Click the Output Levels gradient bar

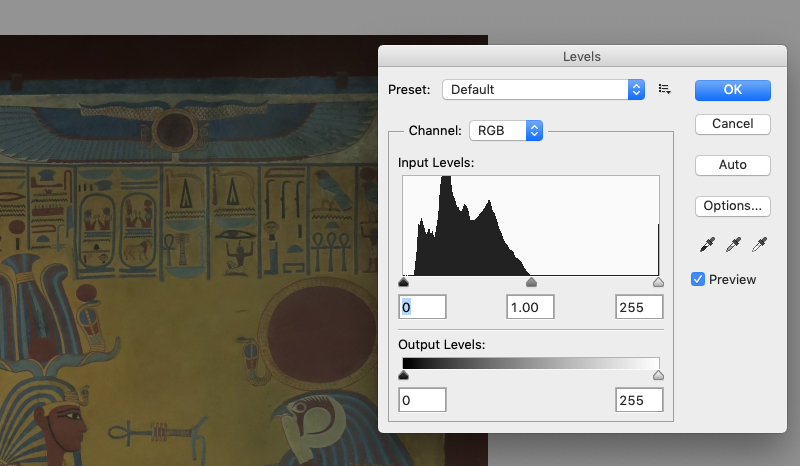[531, 363]
